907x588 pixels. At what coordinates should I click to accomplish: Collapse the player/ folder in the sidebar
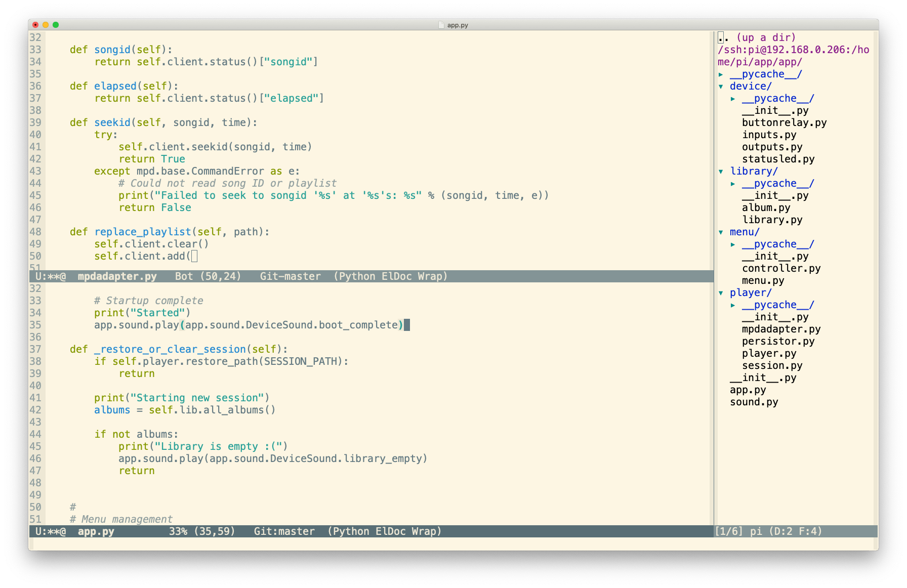point(721,292)
